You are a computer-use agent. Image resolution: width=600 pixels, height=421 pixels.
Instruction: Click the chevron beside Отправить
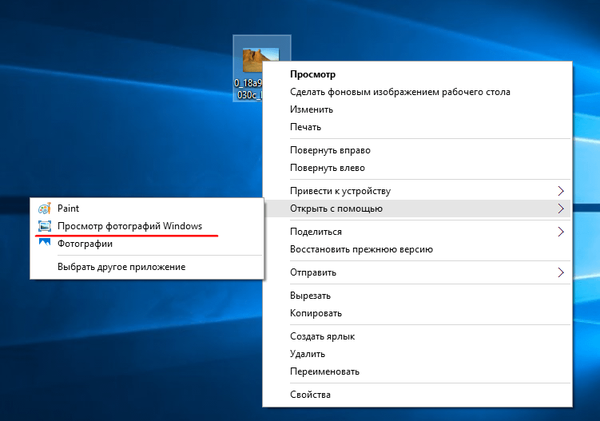click(x=561, y=273)
